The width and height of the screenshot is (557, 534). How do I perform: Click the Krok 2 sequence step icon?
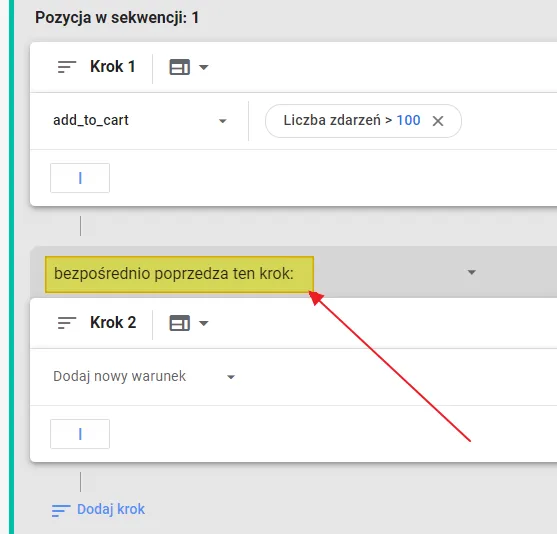(67, 323)
